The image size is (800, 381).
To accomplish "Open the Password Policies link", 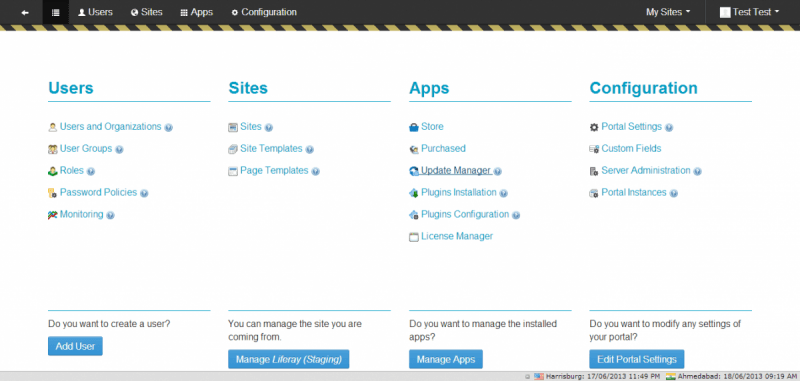I will coord(98,192).
